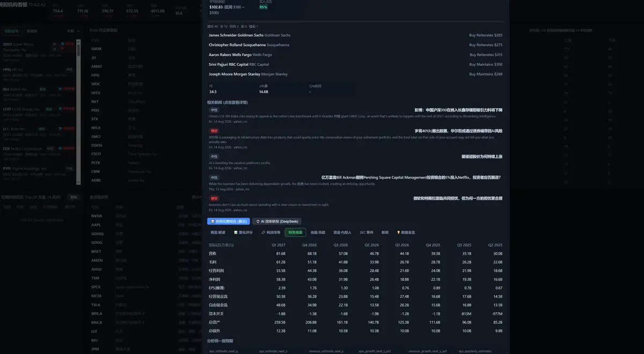Click the chart icon on 量化评分 tab
Viewport: 644px width, 354px height.
click(236, 233)
